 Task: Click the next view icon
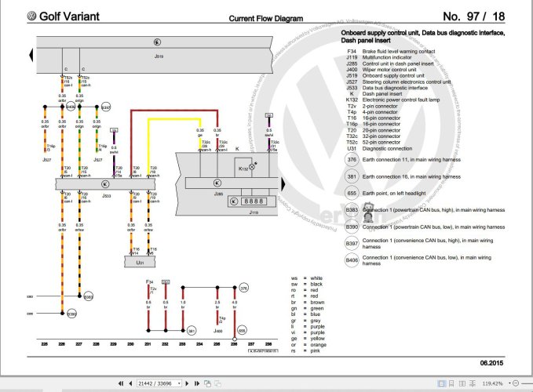coord(217,383)
